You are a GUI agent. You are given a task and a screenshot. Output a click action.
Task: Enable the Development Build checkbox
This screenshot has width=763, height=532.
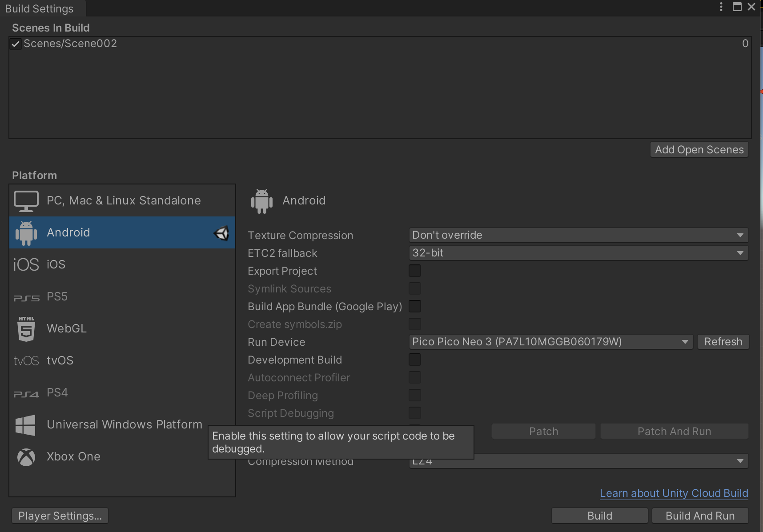click(415, 360)
